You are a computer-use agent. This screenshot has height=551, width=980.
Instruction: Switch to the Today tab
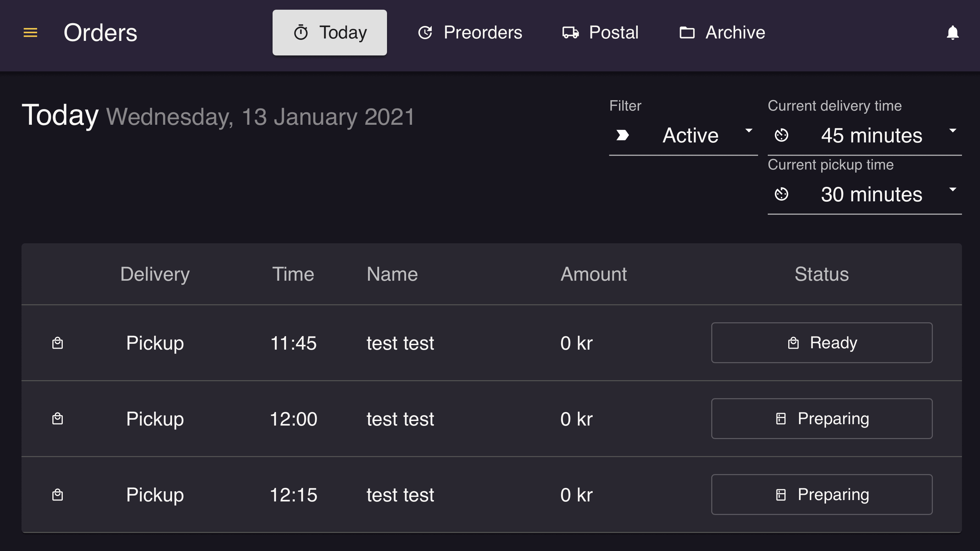coord(329,33)
